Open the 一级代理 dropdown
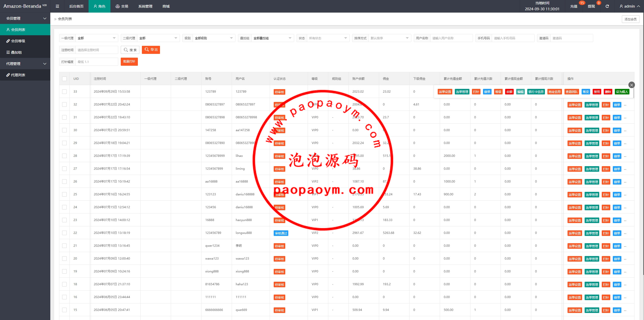 tap(97, 38)
